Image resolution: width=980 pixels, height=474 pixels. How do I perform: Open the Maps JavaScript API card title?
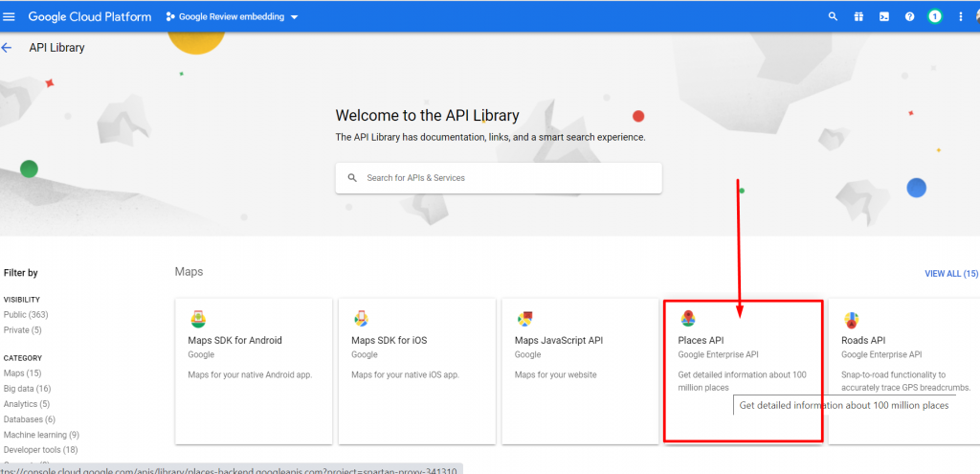[x=559, y=341]
